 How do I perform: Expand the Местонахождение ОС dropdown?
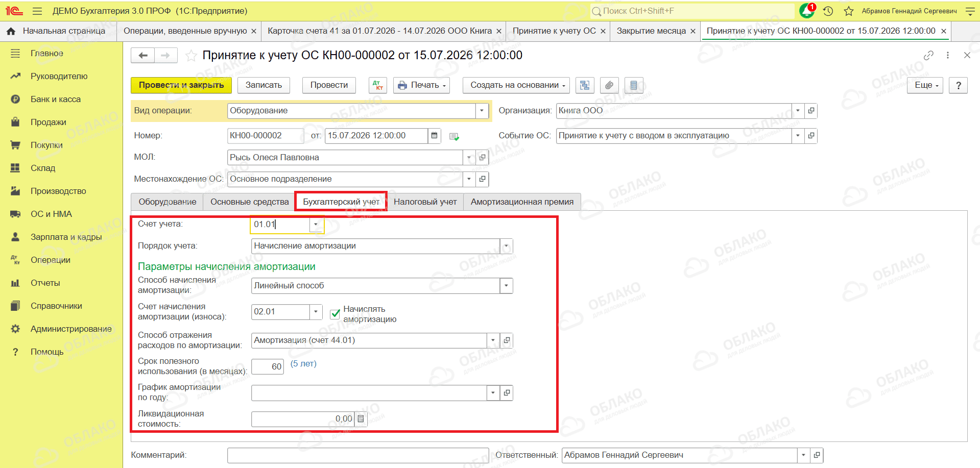coord(469,179)
